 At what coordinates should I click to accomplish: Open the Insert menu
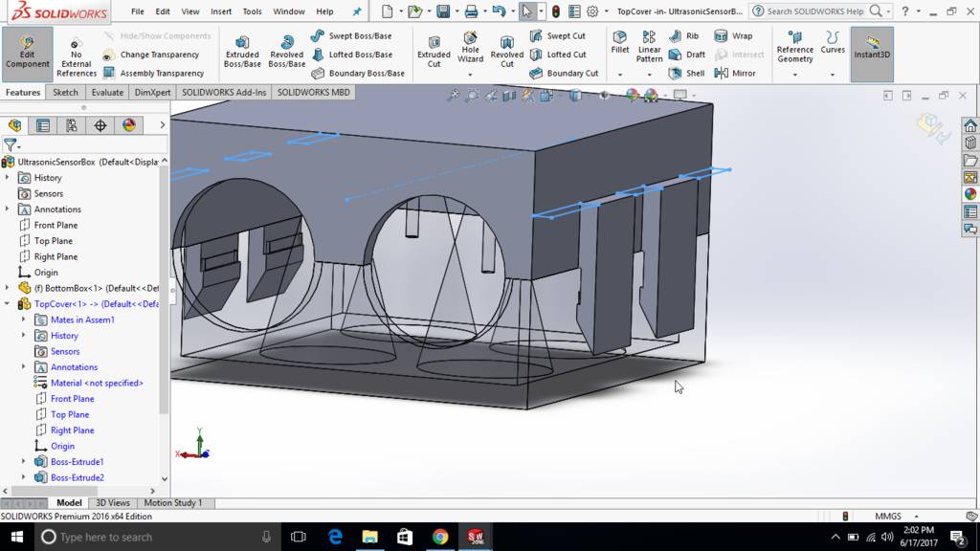pyautogui.click(x=221, y=11)
